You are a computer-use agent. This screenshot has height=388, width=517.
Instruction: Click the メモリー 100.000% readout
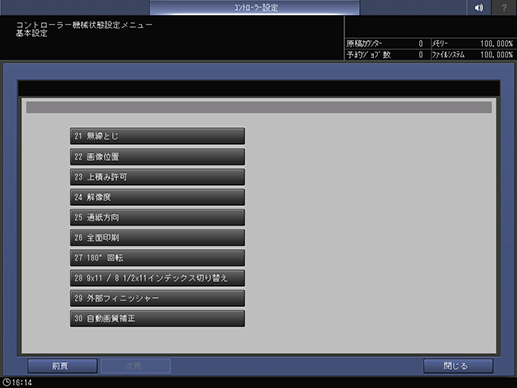pos(496,44)
